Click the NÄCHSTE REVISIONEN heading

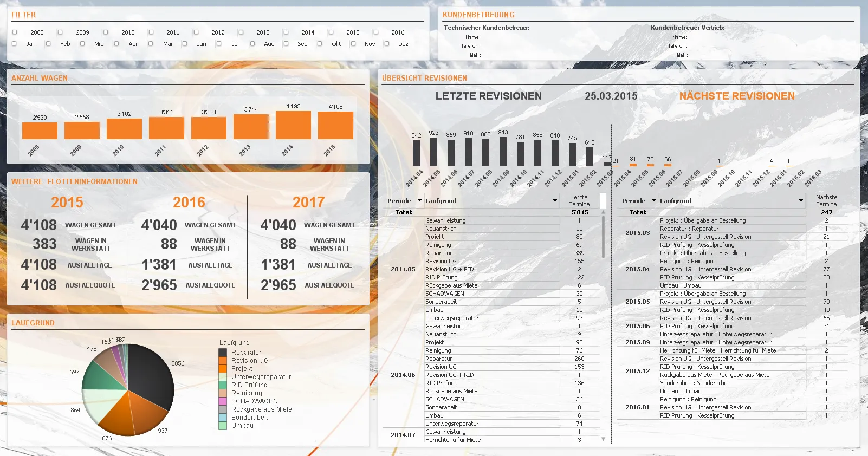pyautogui.click(x=737, y=96)
